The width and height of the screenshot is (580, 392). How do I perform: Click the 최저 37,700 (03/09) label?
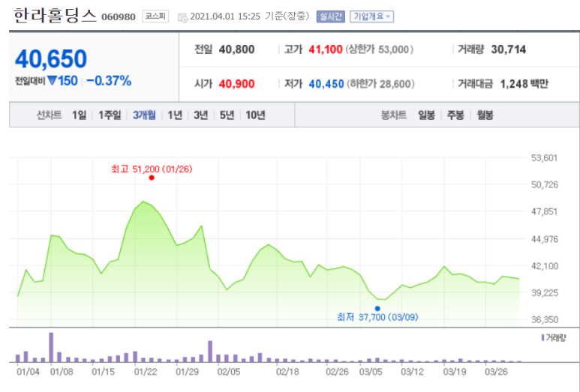[377, 317]
